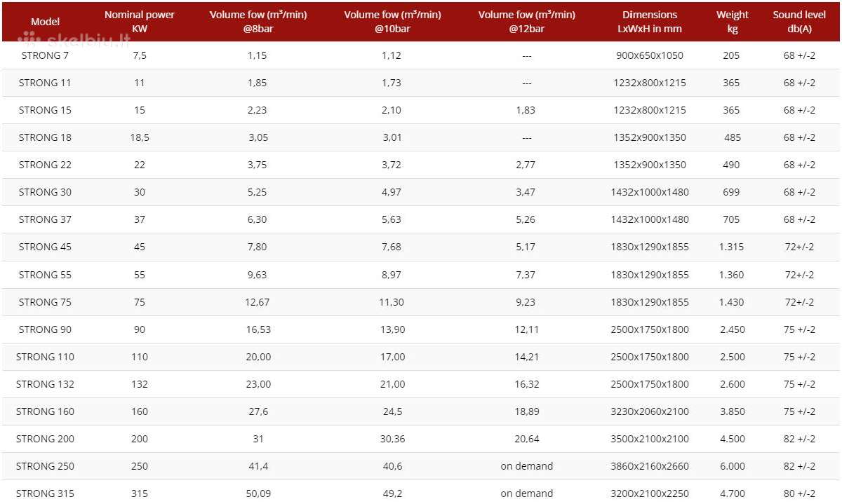Click the 1.315 weight value
The height and width of the screenshot is (504, 842).
pyautogui.click(x=731, y=247)
